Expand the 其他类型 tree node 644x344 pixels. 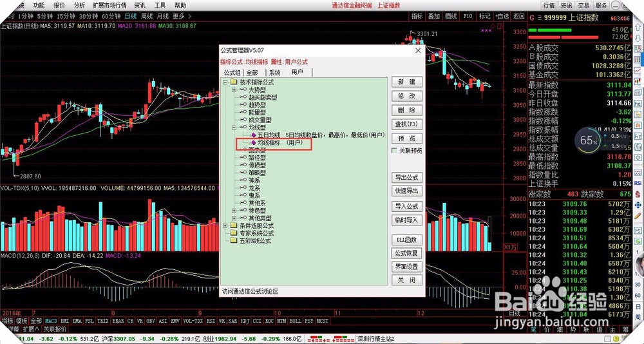coord(234,218)
